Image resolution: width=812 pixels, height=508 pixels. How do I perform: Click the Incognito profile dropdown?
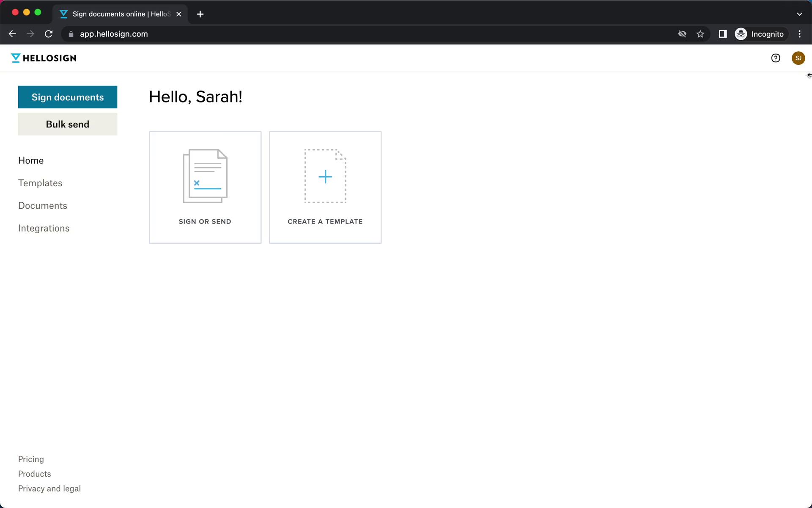click(x=760, y=34)
